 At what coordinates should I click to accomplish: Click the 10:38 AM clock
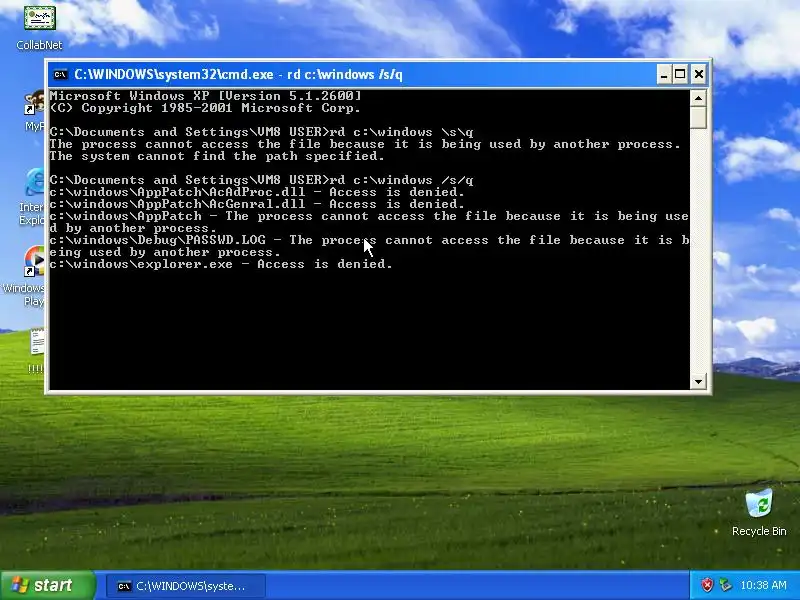pyautogui.click(x=763, y=585)
